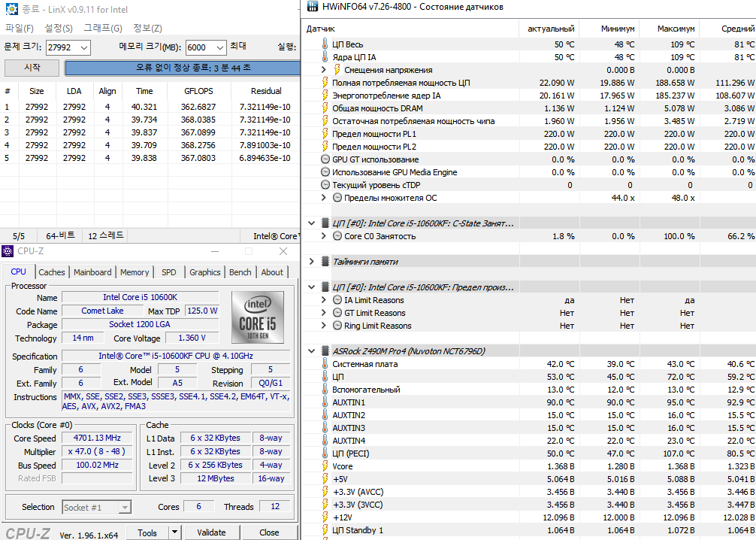Click the LinX app icon in title bar
Image resolution: width=756 pixels, height=540 pixels.
point(11,9)
